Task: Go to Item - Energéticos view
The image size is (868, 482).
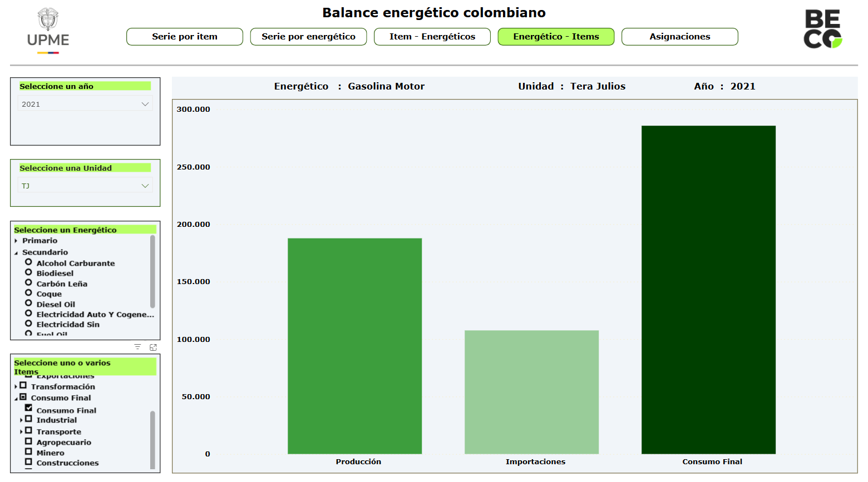Action: coord(432,37)
